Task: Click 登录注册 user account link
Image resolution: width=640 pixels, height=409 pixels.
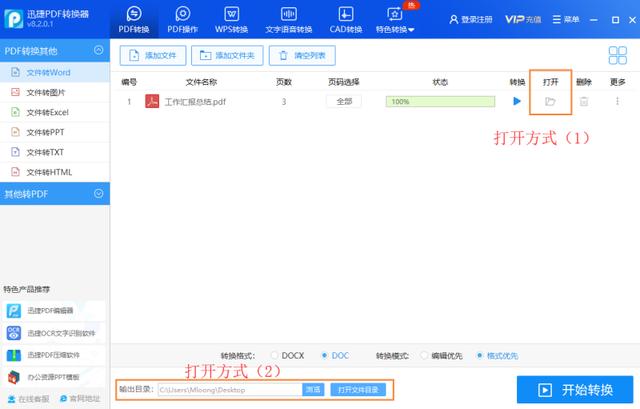Action: (x=471, y=19)
